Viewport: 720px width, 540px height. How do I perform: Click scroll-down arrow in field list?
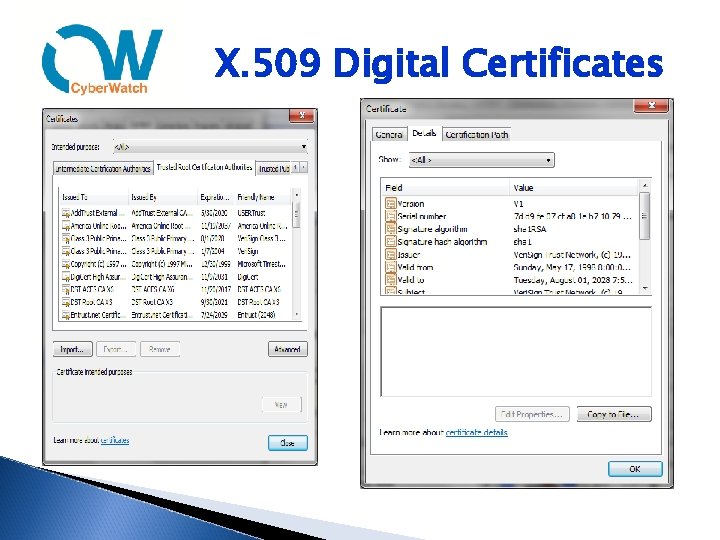click(x=644, y=289)
